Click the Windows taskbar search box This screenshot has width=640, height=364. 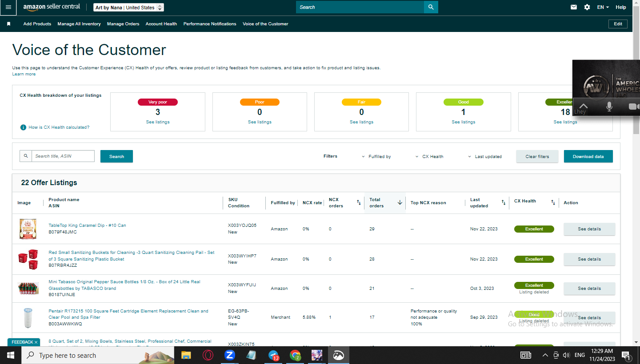[97, 355]
